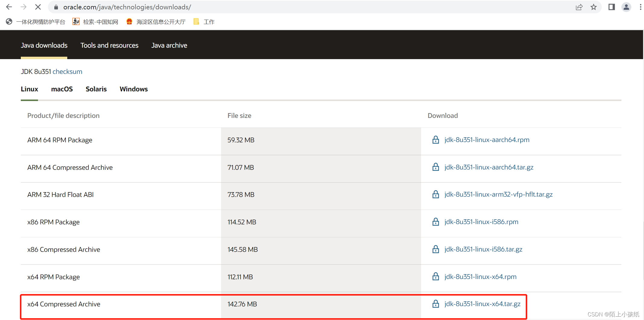Click lock icon beside aarch64.rpm download
644x320 pixels.
point(436,140)
